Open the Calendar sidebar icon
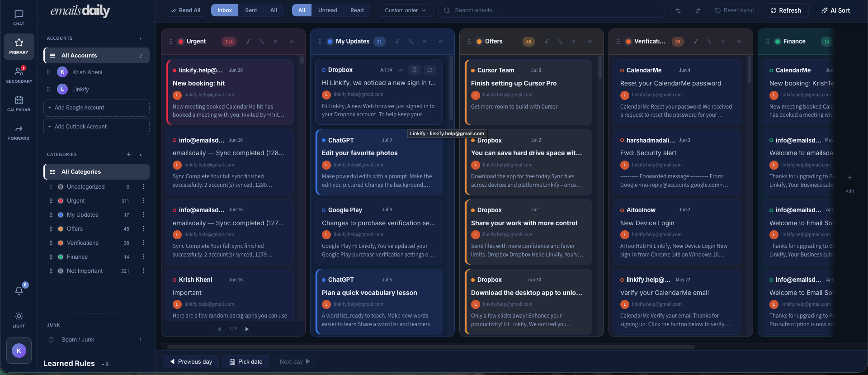Screen dimensions: 868x375 (19, 103)
